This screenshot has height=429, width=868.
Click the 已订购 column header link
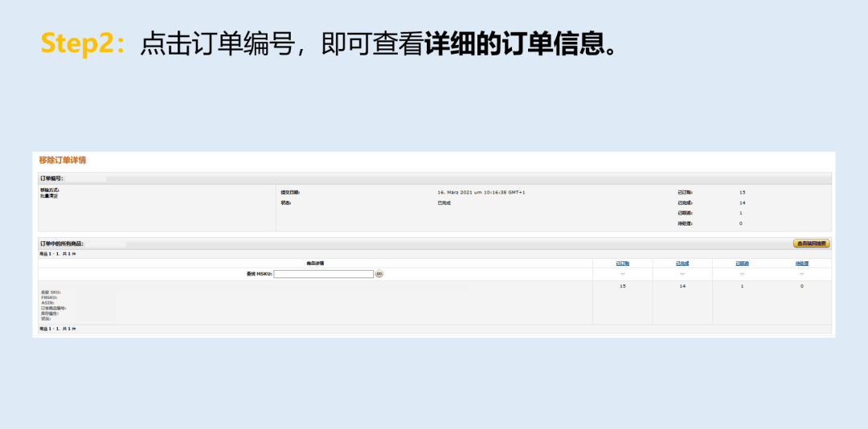[622, 263]
